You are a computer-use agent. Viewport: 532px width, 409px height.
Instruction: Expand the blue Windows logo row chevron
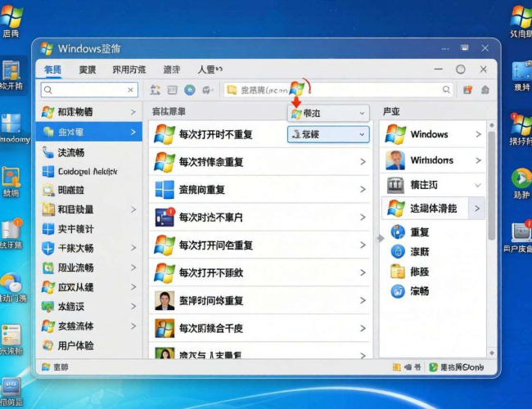tap(363, 189)
